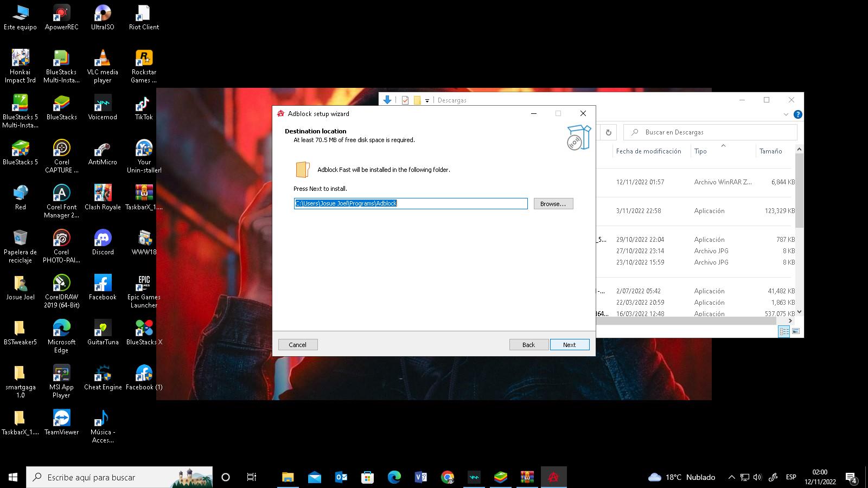The width and height of the screenshot is (868, 488).
Task: Click the File Explorer help icon
Action: 797,114
